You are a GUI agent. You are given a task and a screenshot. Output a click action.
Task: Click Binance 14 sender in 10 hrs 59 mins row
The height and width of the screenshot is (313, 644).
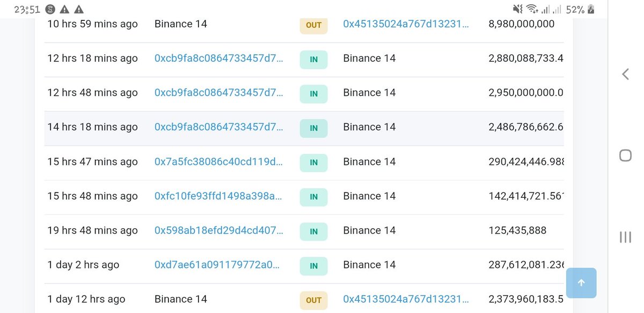coord(180,24)
